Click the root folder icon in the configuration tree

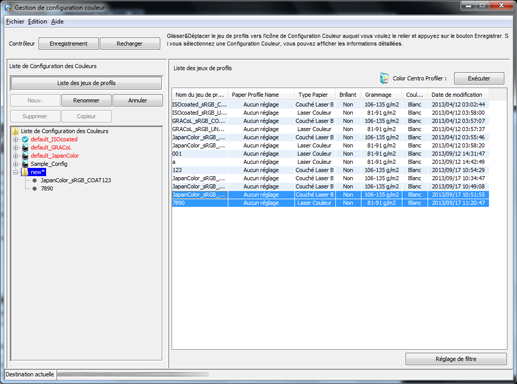[x=15, y=131]
